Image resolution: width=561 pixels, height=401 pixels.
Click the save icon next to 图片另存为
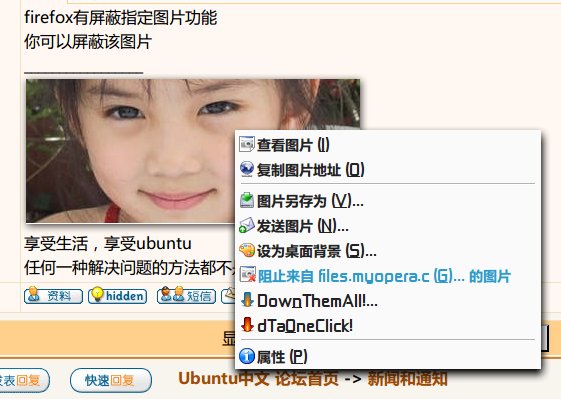pyautogui.click(x=247, y=200)
